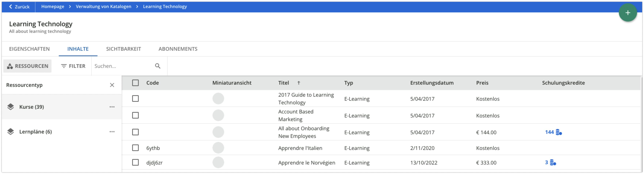This screenshot has height=174, width=644.
Task: Click the 3 training credits coin icon
Action: (x=553, y=163)
